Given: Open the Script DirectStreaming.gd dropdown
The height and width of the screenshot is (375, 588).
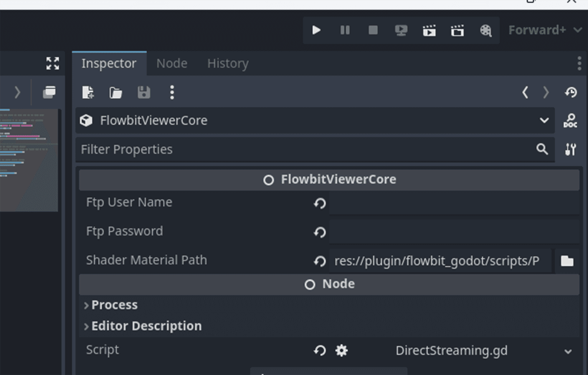Looking at the screenshot, I should tap(568, 351).
